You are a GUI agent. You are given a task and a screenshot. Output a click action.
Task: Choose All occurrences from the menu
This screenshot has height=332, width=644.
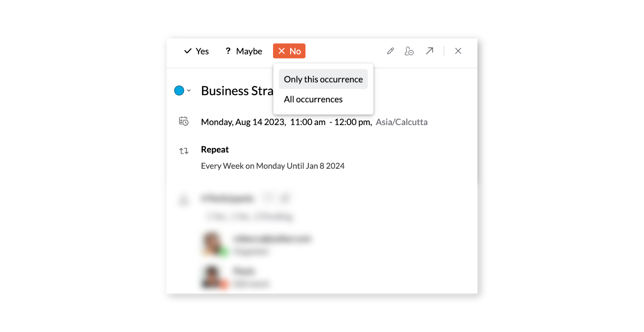(313, 99)
